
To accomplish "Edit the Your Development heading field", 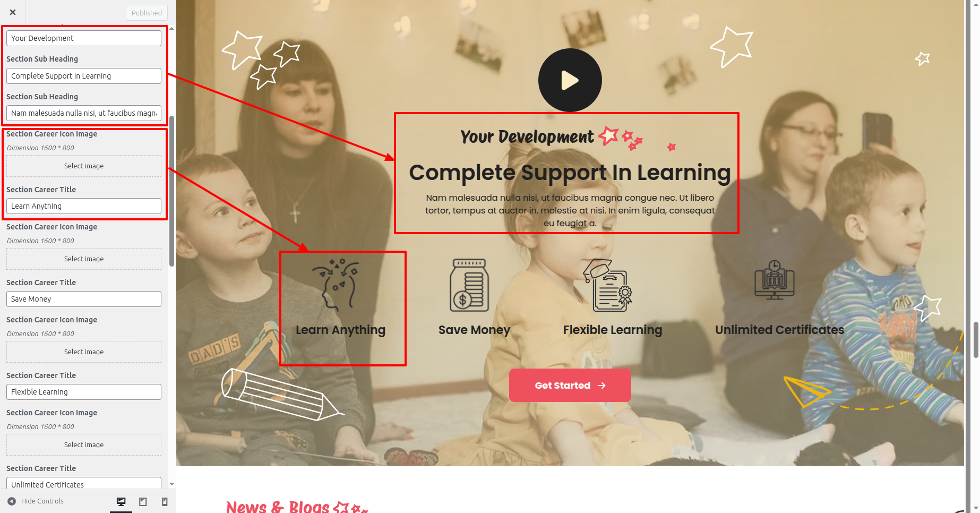I will [84, 38].
